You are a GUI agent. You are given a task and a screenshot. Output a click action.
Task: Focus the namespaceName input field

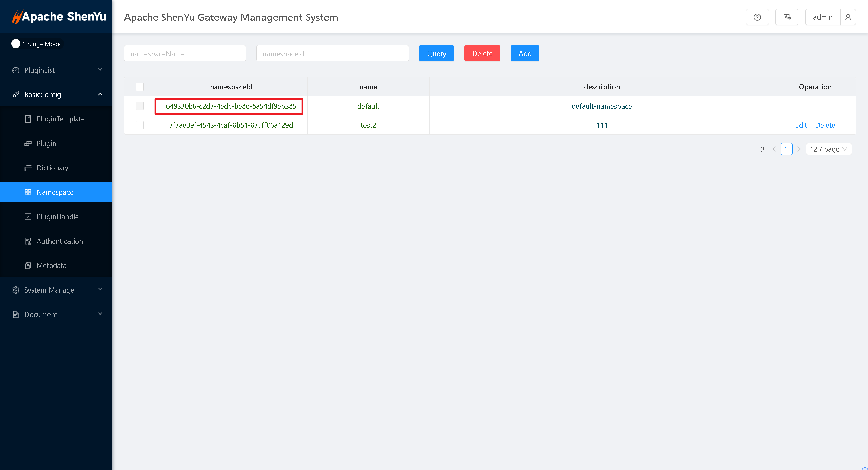(185, 54)
